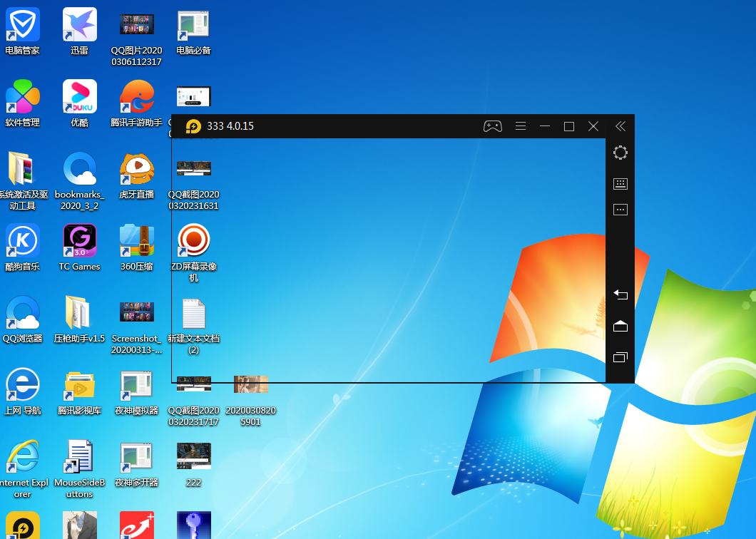The height and width of the screenshot is (539, 756).
Task: Click the yellow LDPlayer logo in title bar
Action: (x=193, y=126)
